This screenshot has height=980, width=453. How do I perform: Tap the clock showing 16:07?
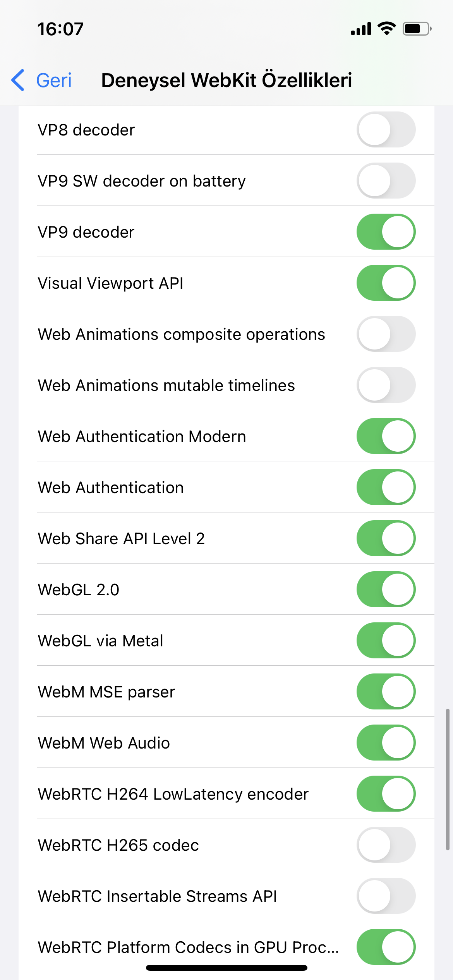[x=60, y=29]
